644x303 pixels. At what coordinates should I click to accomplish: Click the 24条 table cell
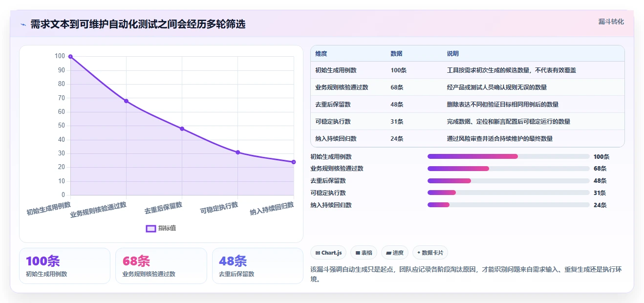397,139
